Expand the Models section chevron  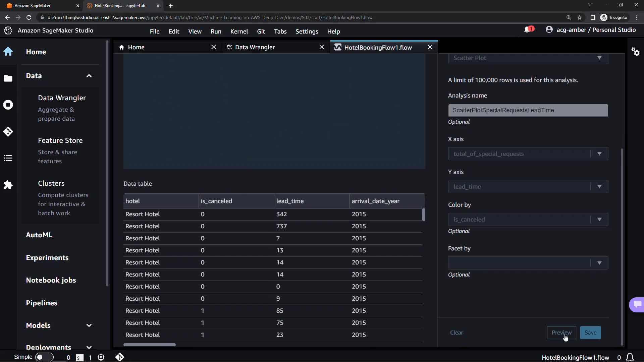pos(89,325)
